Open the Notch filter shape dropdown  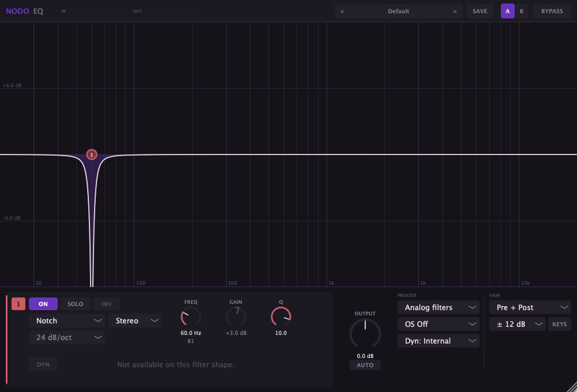click(67, 321)
